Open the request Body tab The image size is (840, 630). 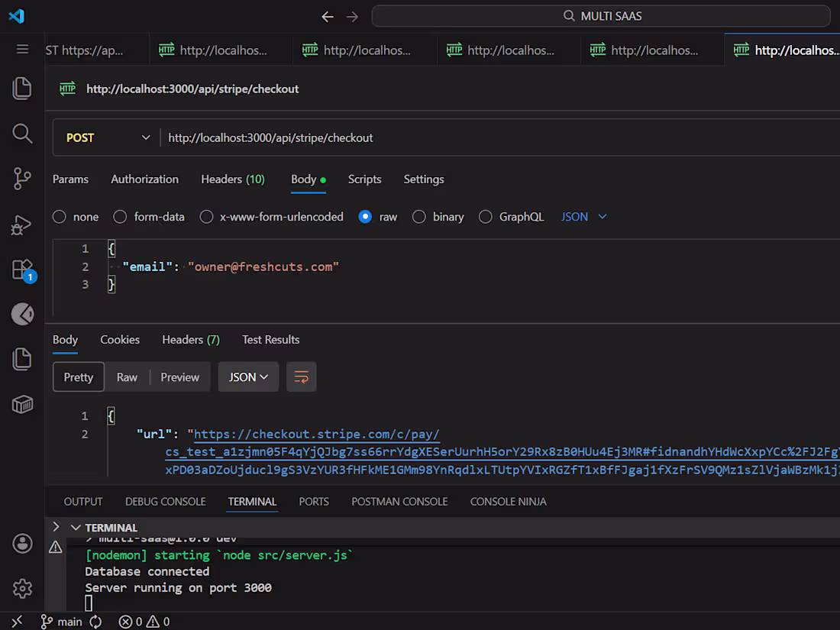click(308, 179)
